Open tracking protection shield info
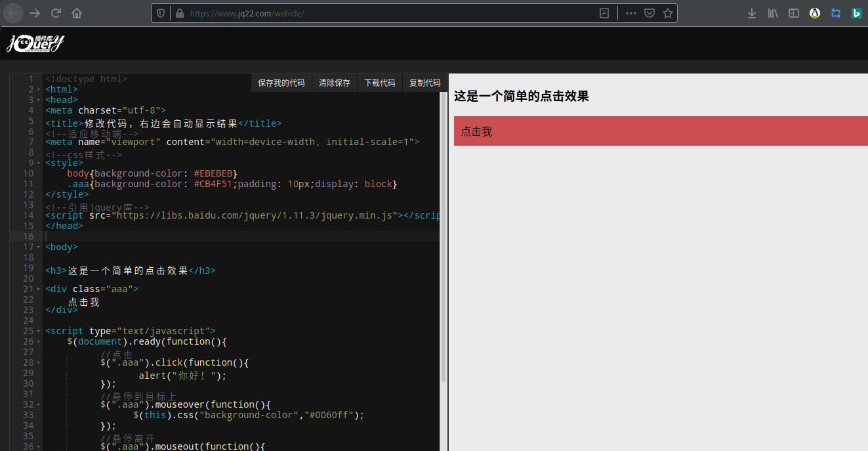Viewport: 868px width, 451px height. [161, 13]
